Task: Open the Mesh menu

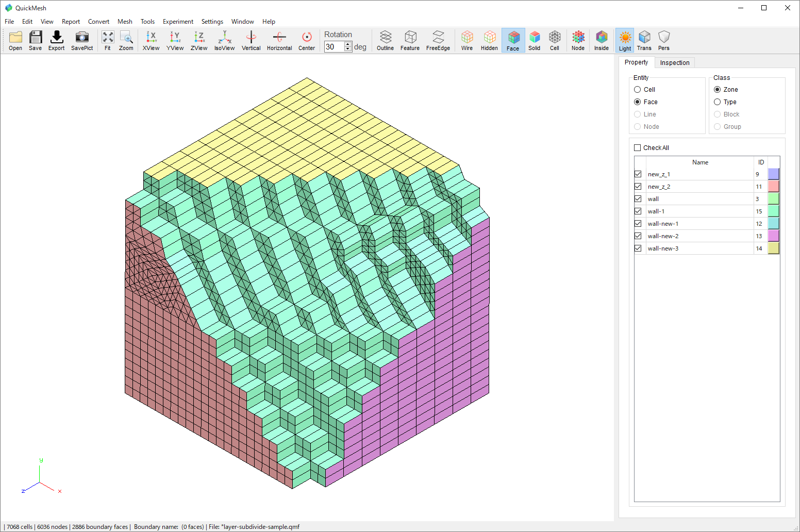Action: [x=125, y=22]
